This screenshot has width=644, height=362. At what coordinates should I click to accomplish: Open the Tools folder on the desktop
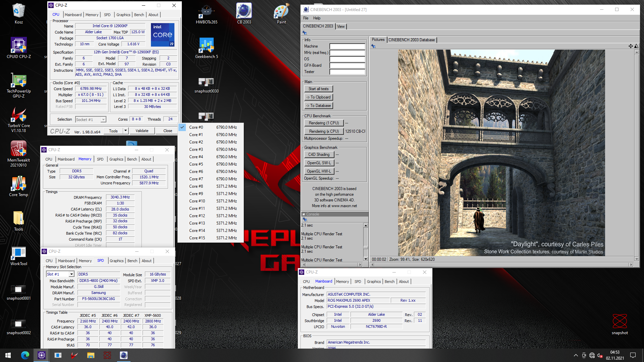(x=18, y=221)
